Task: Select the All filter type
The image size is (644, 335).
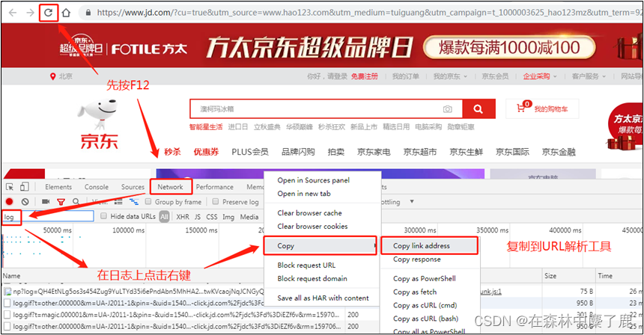Action: pos(164,217)
